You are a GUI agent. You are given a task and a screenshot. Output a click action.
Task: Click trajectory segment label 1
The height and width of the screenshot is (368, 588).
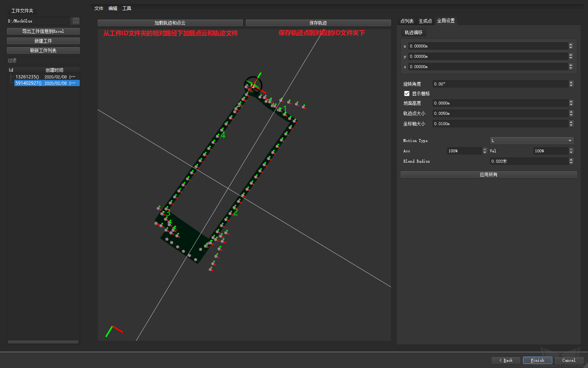[x=285, y=109]
